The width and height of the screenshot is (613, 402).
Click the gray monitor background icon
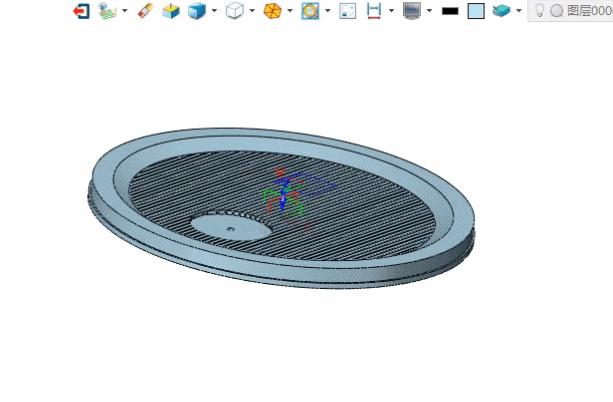(412, 11)
